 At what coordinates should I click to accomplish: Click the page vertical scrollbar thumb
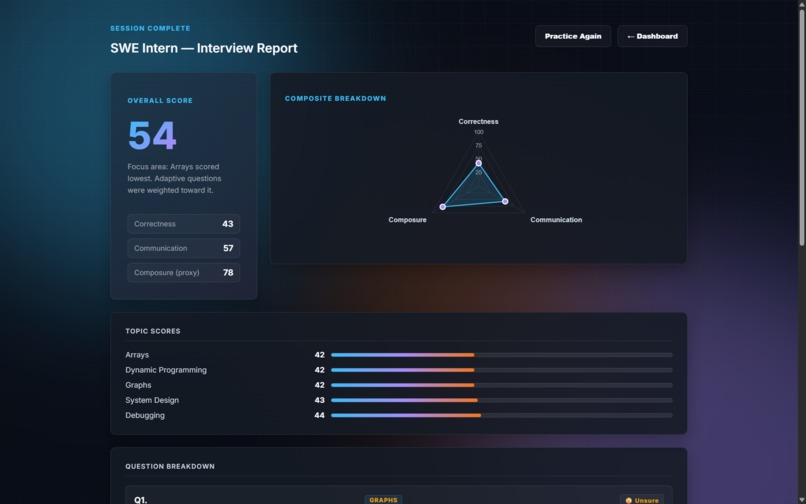[801, 127]
